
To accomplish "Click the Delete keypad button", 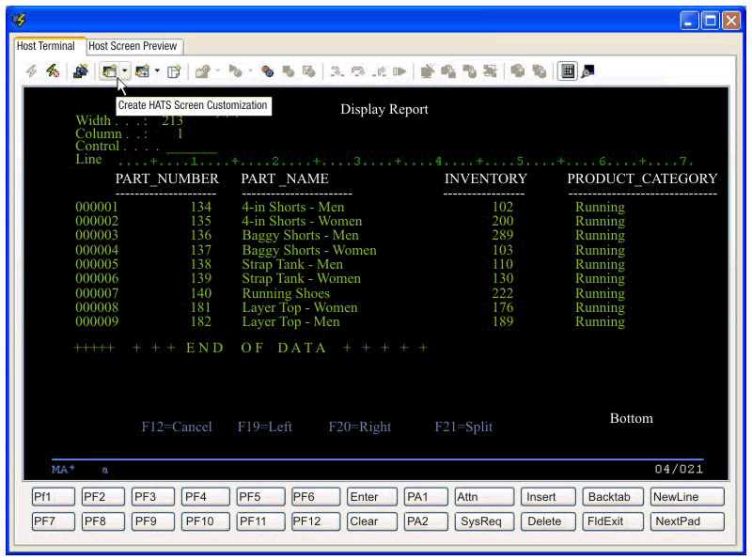I will (x=548, y=521).
